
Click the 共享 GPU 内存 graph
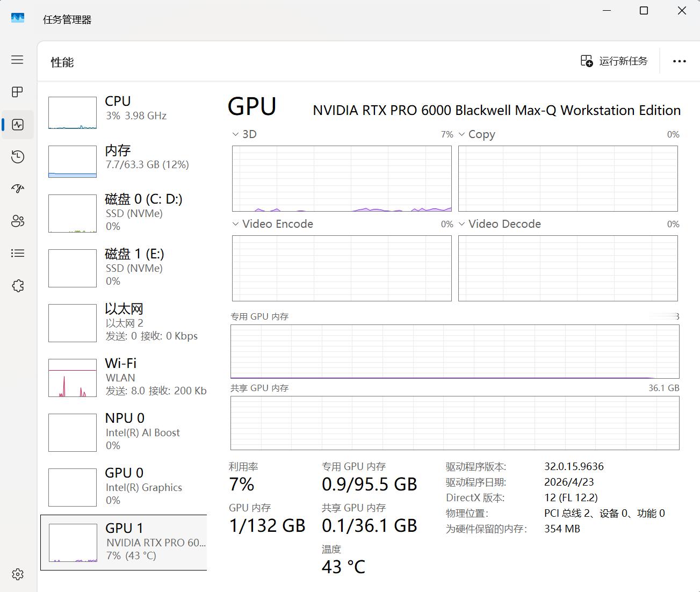tap(455, 423)
